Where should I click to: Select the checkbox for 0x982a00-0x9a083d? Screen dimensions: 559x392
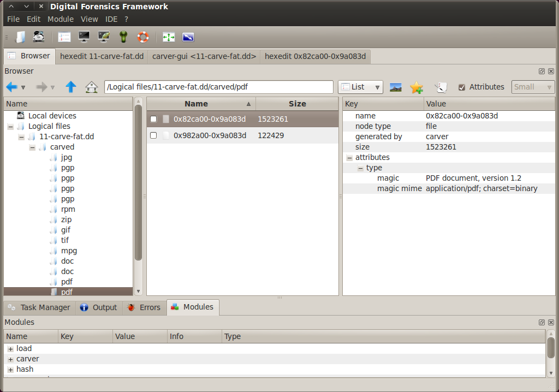point(153,135)
